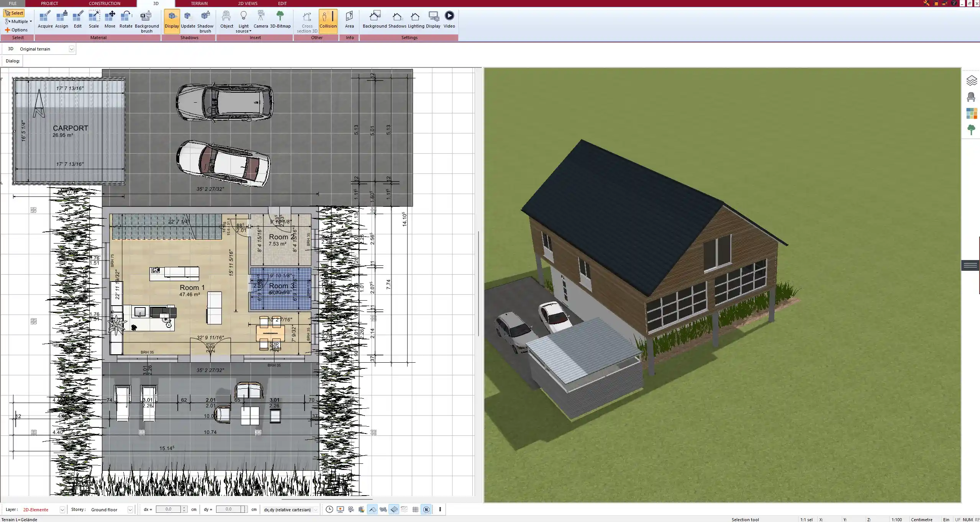Viewport: 980px width, 522px height.
Task: Toggle the north arrow indicator
Action: 426,509
